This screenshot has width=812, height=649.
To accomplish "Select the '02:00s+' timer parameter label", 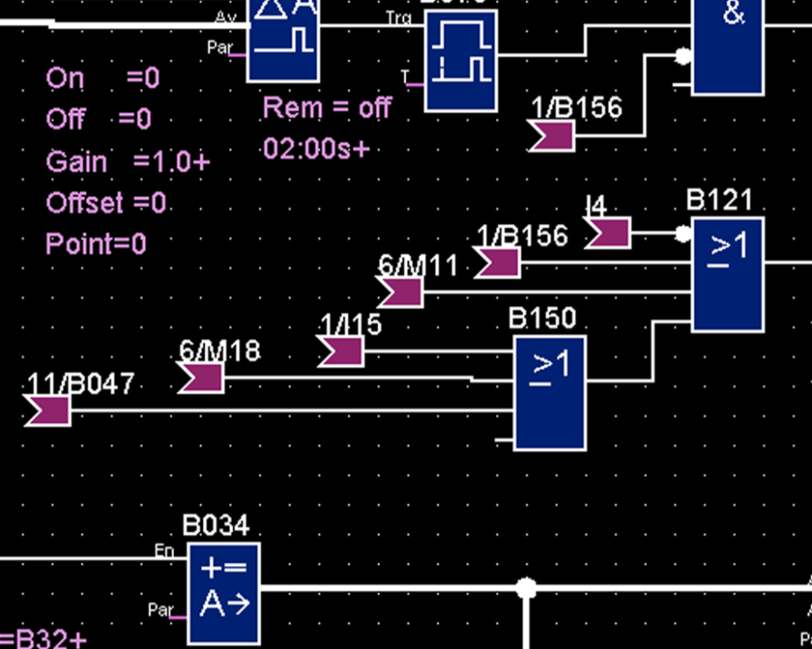I will click(x=317, y=148).
